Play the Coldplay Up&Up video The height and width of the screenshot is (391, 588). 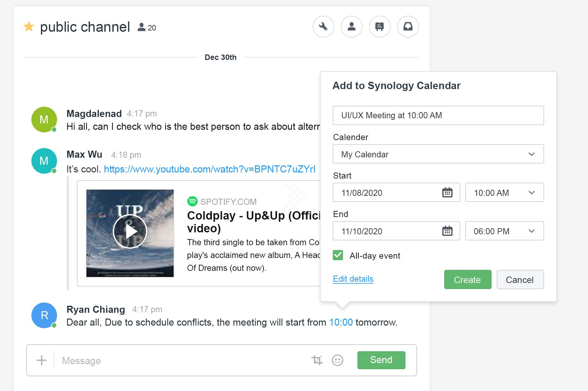pyautogui.click(x=130, y=231)
